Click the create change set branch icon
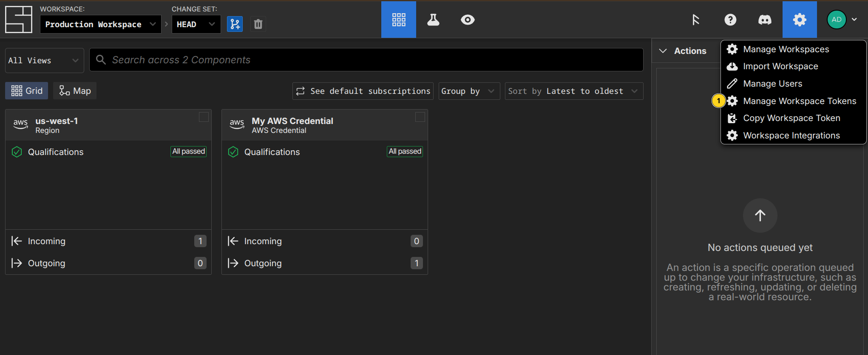The image size is (868, 355). [x=235, y=24]
